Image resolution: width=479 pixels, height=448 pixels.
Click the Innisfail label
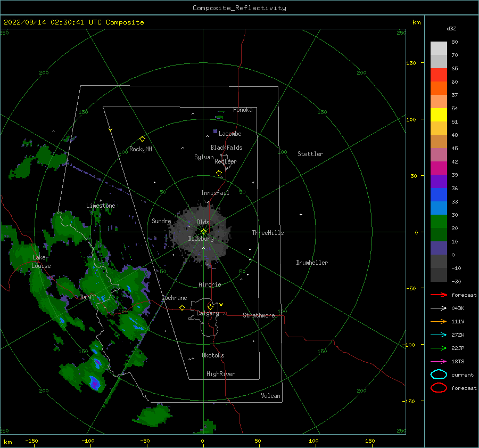coord(215,193)
